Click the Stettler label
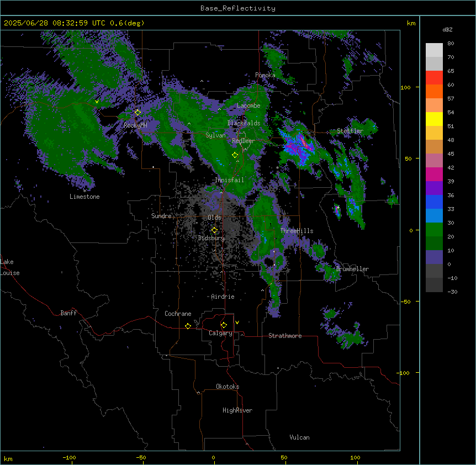The image size is (476, 465). point(350,131)
